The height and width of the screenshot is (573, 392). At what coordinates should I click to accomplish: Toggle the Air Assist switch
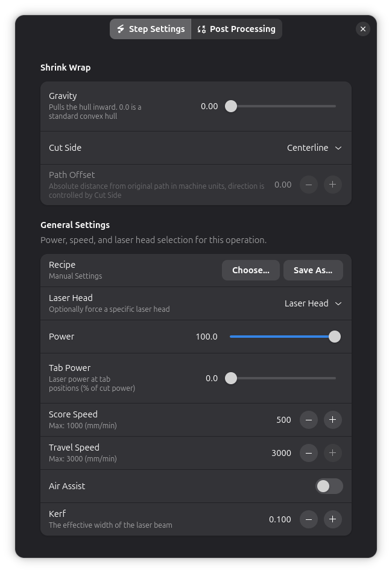point(329,486)
